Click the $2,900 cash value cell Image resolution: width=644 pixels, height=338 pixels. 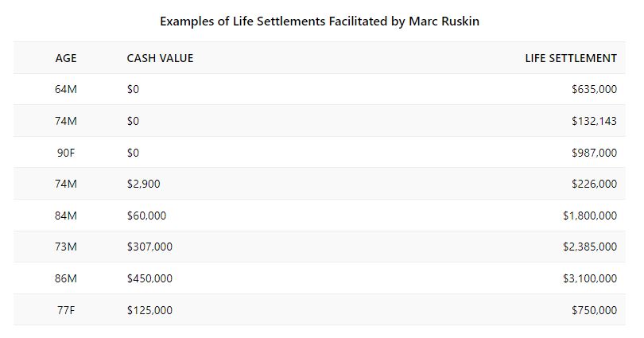click(x=143, y=184)
